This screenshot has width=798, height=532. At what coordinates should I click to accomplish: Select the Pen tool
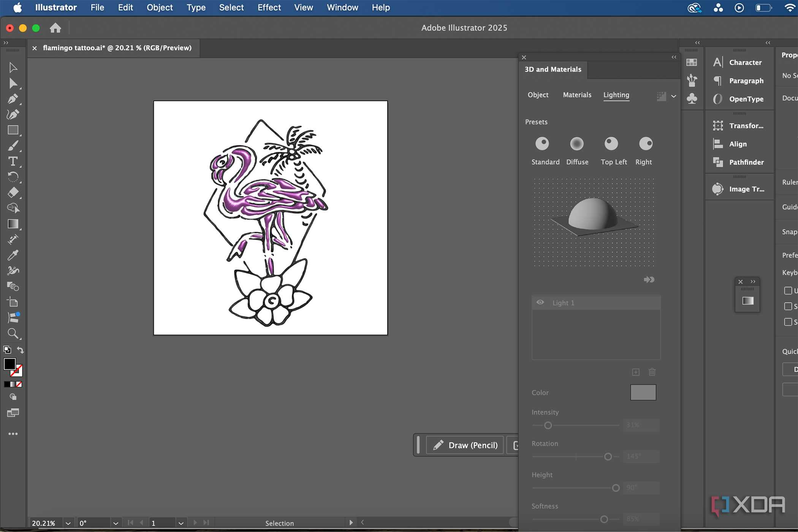[13, 99]
